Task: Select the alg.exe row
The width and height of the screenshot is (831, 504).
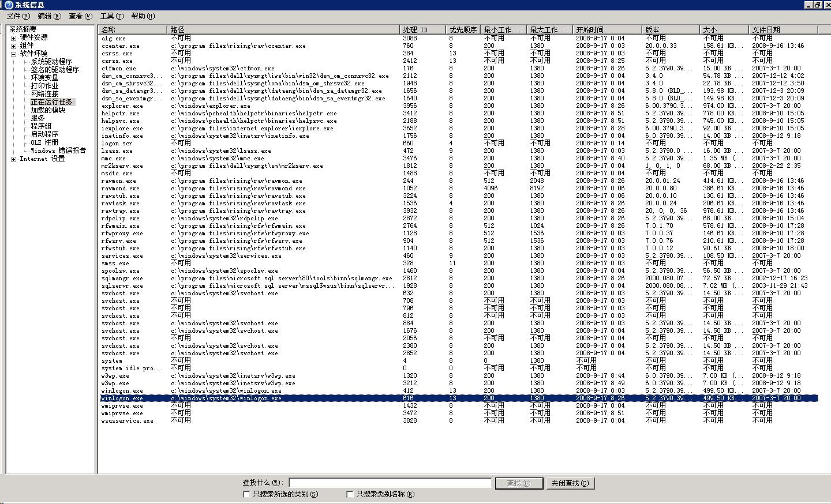Action: 459,39
